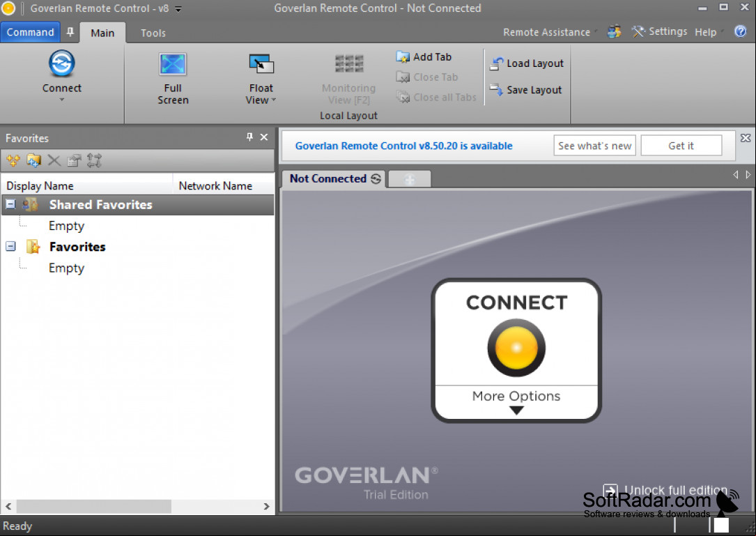Save the current layout

click(525, 90)
